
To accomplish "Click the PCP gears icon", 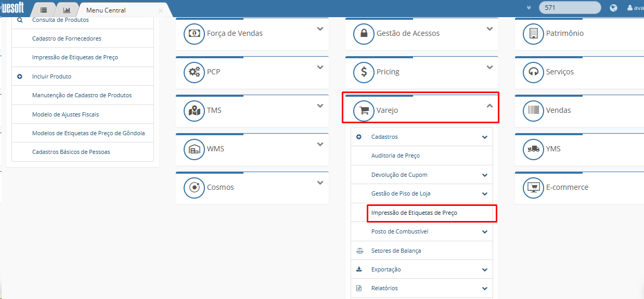I will [194, 72].
